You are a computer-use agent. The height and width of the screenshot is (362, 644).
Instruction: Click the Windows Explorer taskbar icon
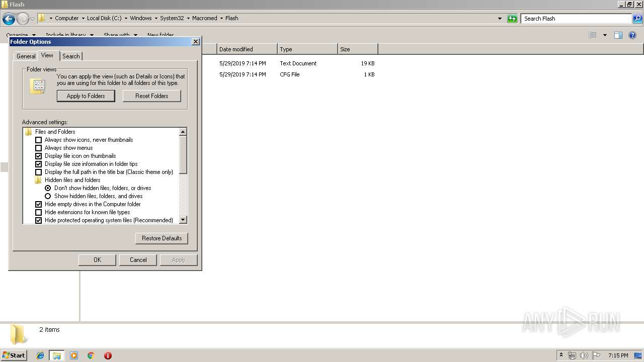[57, 355]
